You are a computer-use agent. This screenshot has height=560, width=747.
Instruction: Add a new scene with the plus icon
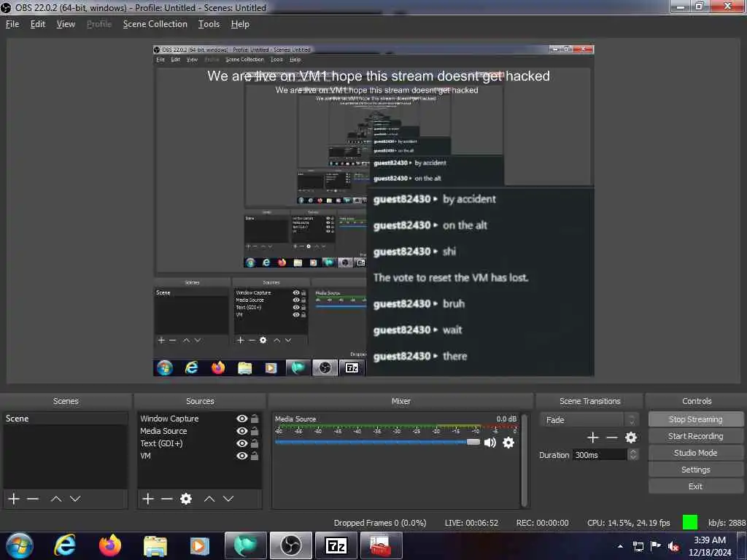click(x=14, y=499)
